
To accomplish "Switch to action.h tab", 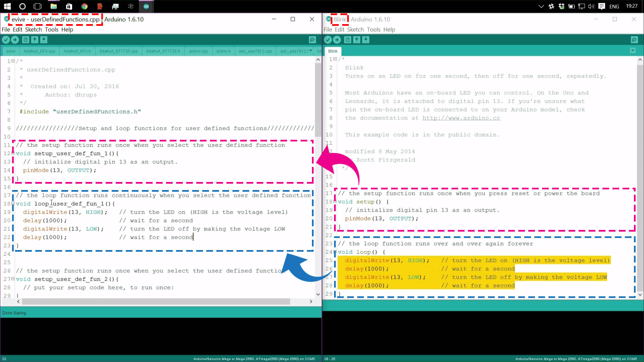I will [223, 51].
